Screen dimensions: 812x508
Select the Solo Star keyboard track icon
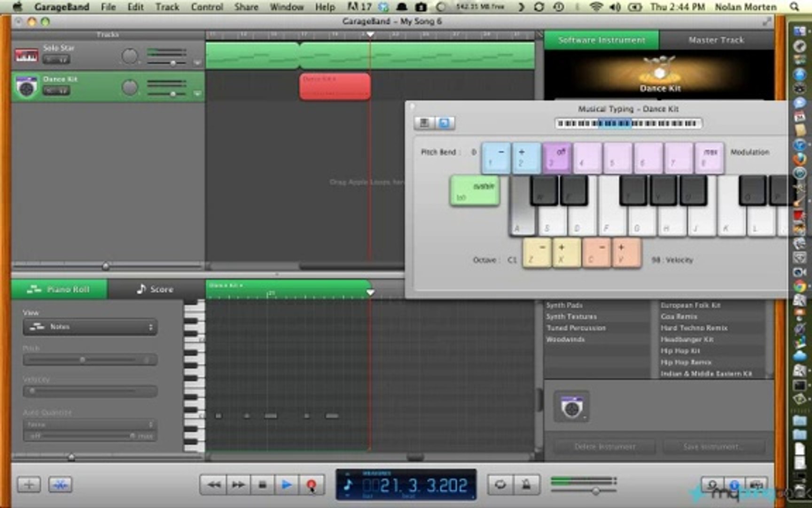pyautogui.click(x=27, y=56)
